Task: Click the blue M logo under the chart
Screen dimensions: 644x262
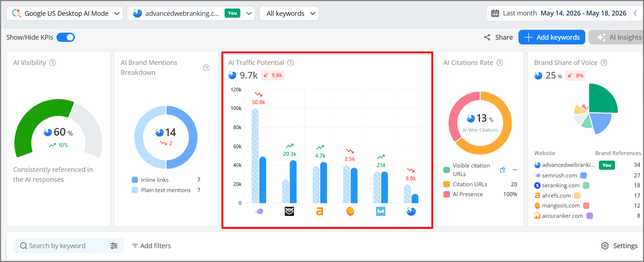Action: 381,211
